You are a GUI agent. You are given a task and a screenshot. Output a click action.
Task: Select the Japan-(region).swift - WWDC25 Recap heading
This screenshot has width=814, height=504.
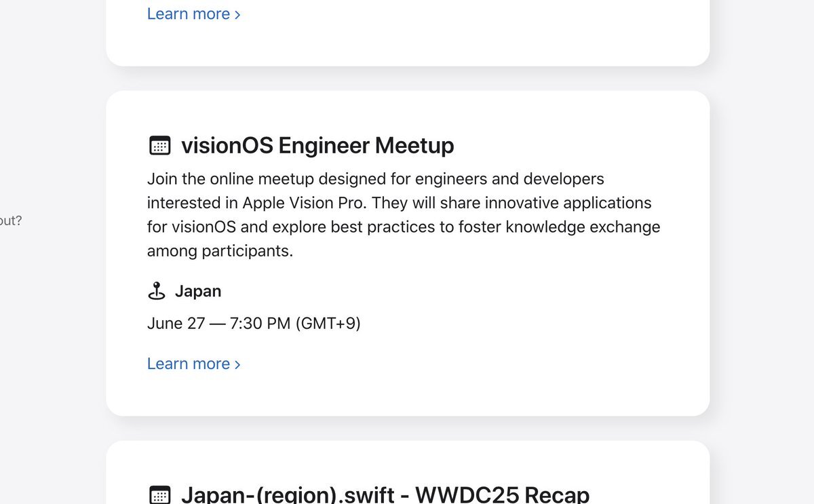[x=385, y=495]
